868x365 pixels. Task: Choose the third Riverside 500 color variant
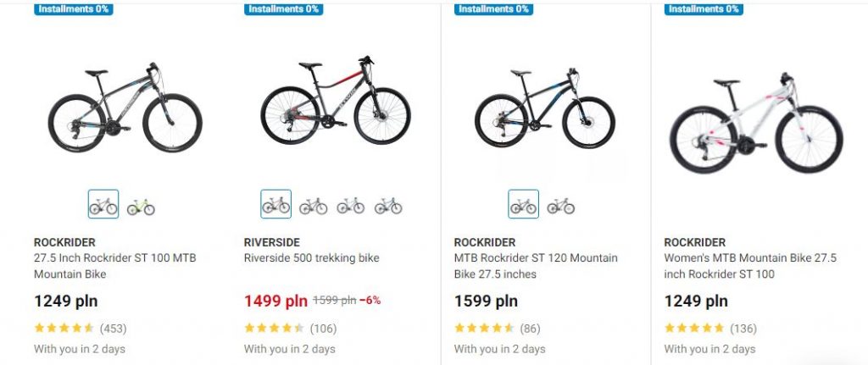[350, 205]
